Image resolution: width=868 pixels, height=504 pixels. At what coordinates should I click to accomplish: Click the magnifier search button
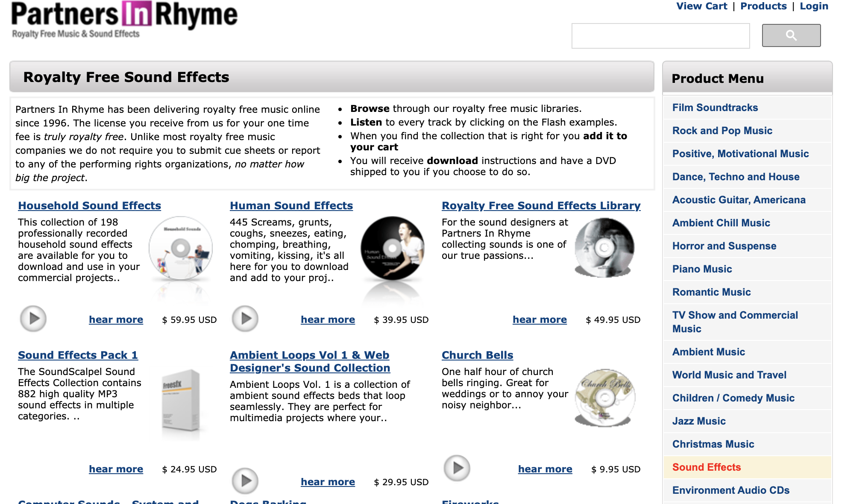(791, 35)
